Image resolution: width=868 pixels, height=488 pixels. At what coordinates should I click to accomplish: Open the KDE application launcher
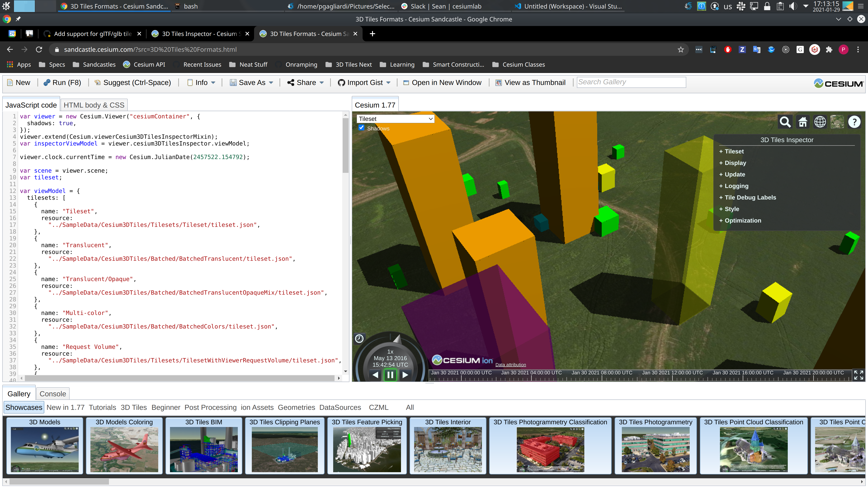coord(6,6)
